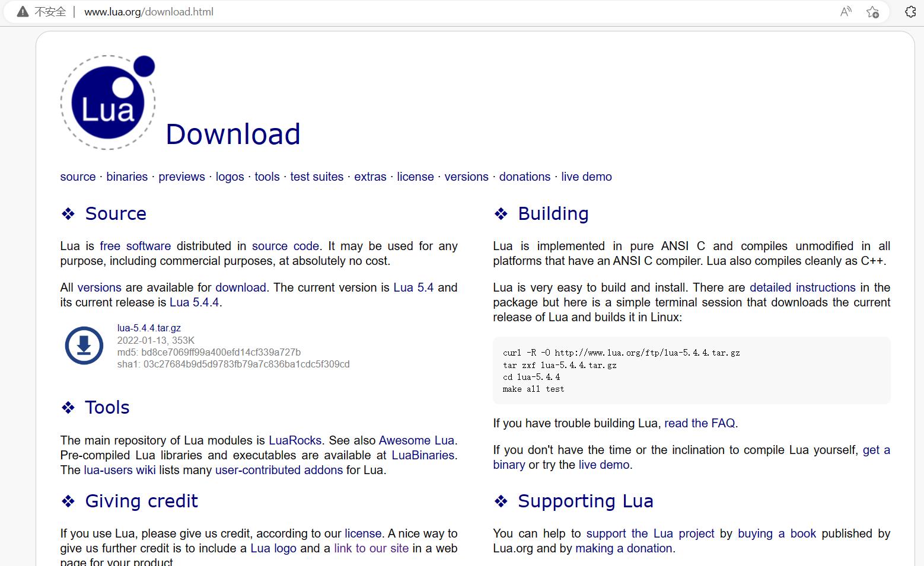
Task: Open the link to our site link
Action: [x=371, y=548]
